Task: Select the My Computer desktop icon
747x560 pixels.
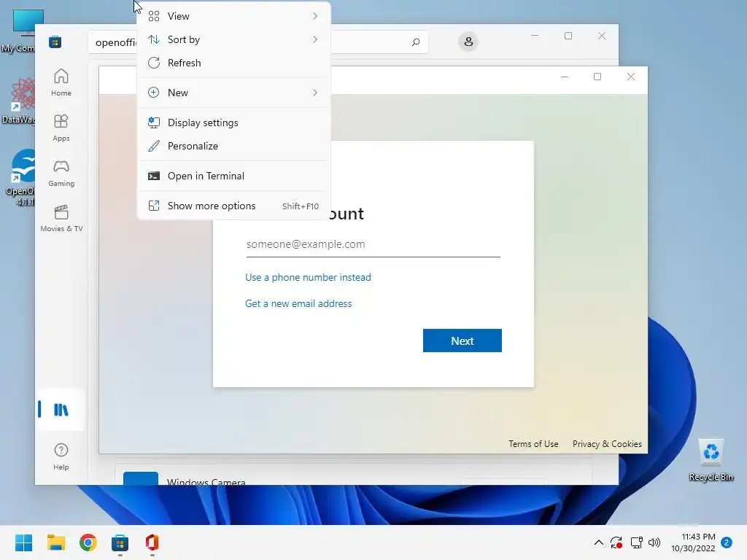Action: coord(19,31)
